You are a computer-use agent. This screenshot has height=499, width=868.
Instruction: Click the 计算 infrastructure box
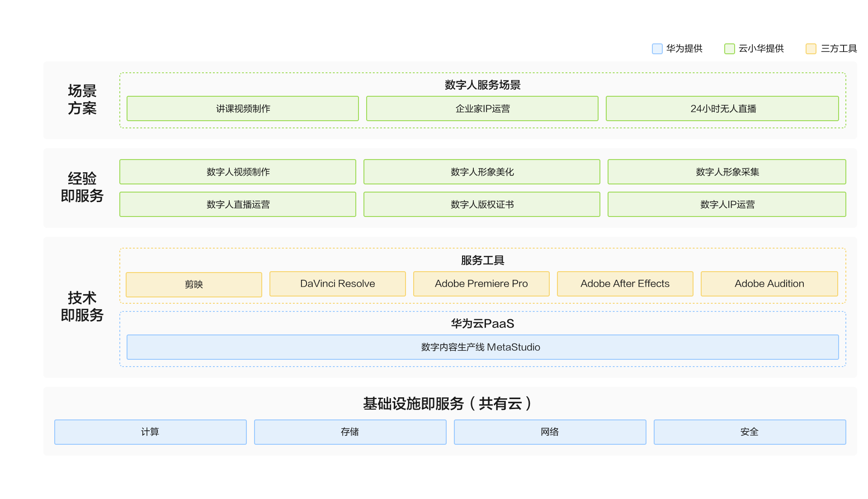150,432
